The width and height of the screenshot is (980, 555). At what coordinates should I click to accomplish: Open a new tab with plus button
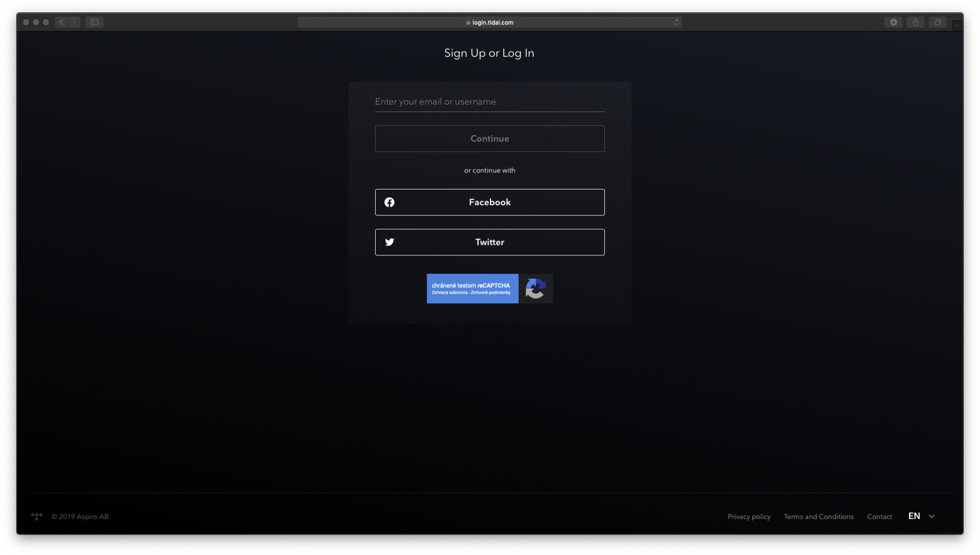click(x=957, y=25)
